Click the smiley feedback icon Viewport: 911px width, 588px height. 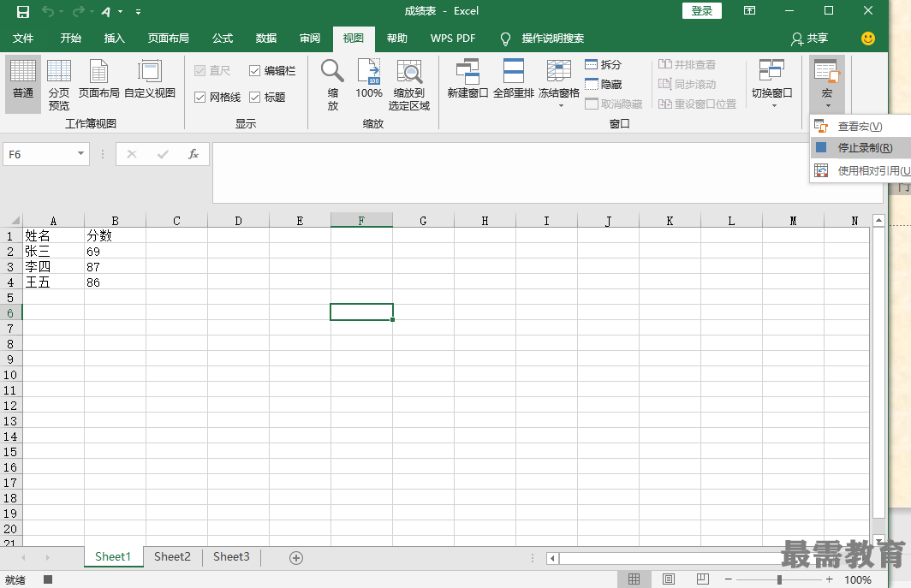click(868, 39)
